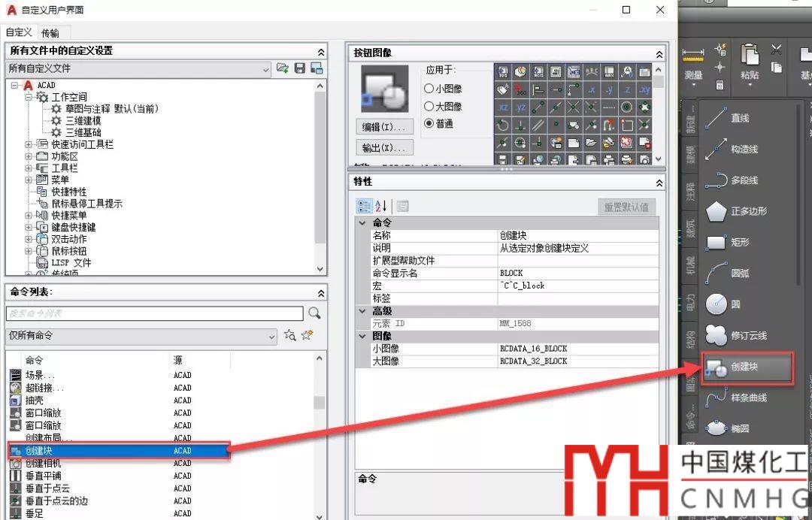Click into the command list search field
The image size is (812, 520).
click(155, 313)
